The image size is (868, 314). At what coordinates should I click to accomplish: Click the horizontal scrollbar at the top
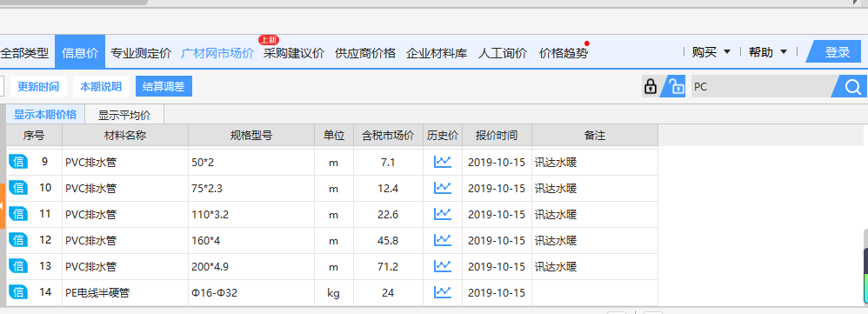pyautogui.click(x=74, y=3)
